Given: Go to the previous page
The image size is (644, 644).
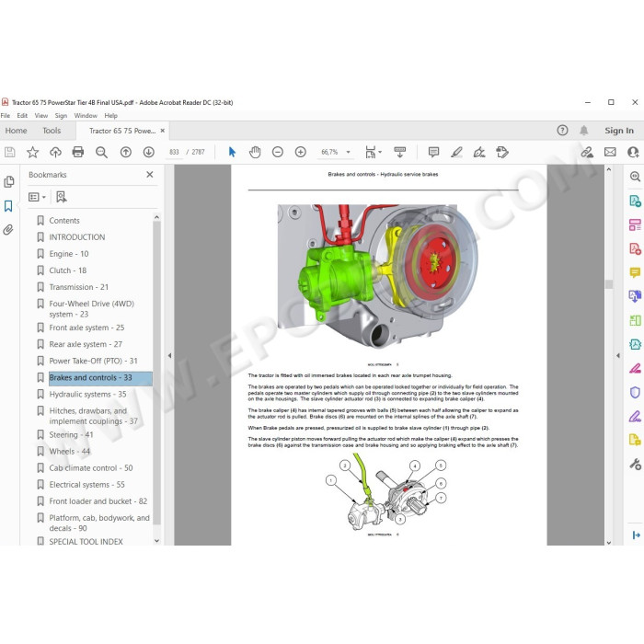Looking at the screenshot, I should 126,153.
